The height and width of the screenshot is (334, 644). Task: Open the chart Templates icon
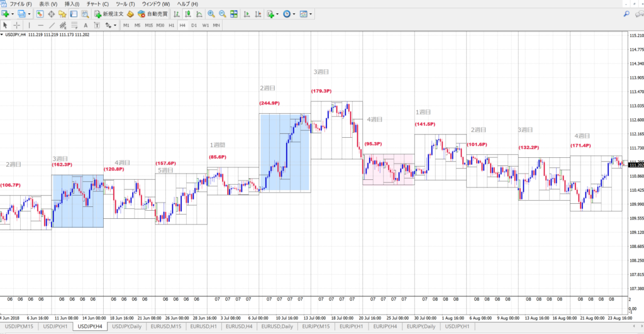coord(304,14)
